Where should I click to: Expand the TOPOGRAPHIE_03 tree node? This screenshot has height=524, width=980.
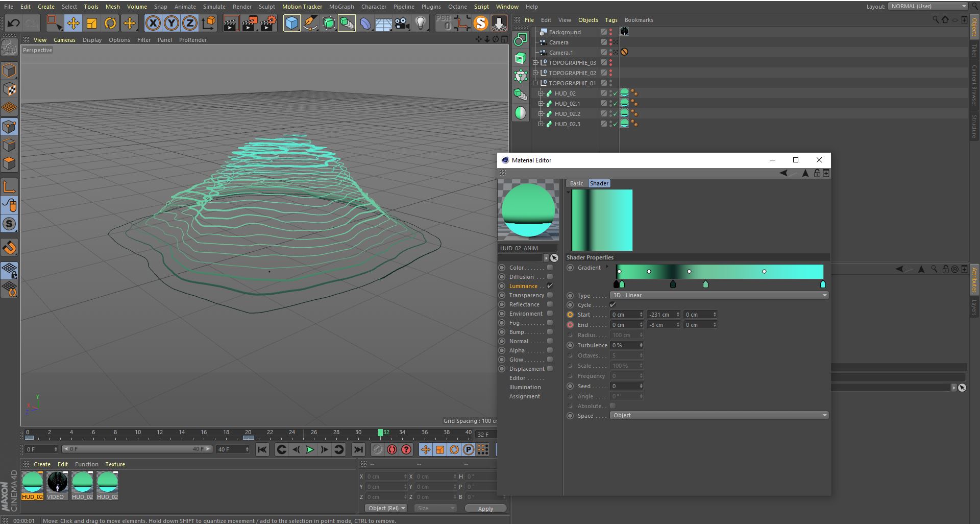pyautogui.click(x=535, y=63)
